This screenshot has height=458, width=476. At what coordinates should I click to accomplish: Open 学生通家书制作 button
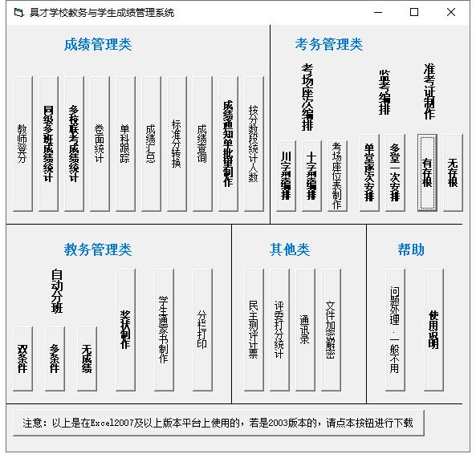tap(165, 330)
